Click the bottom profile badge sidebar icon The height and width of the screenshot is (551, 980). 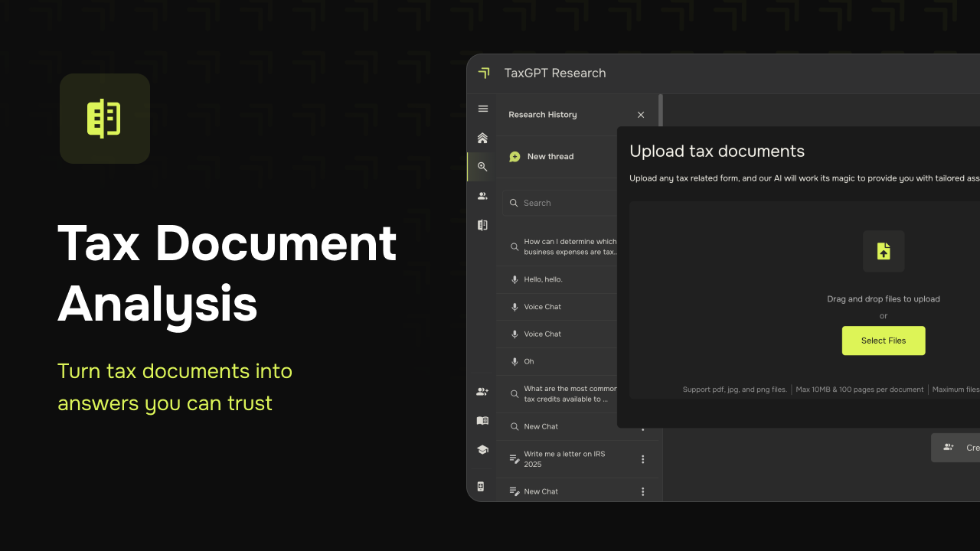pos(481,487)
